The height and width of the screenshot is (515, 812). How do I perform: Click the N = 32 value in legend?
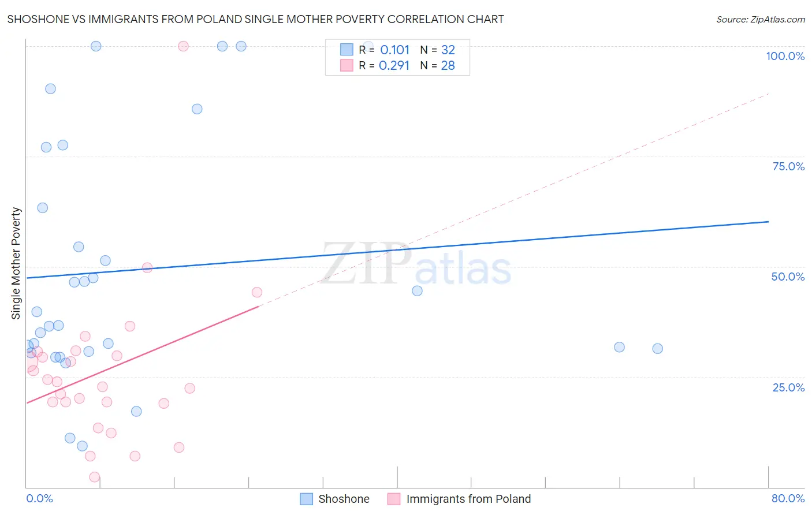click(438, 50)
